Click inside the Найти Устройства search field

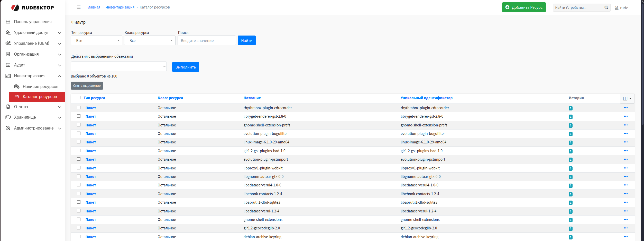click(x=578, y=7)
